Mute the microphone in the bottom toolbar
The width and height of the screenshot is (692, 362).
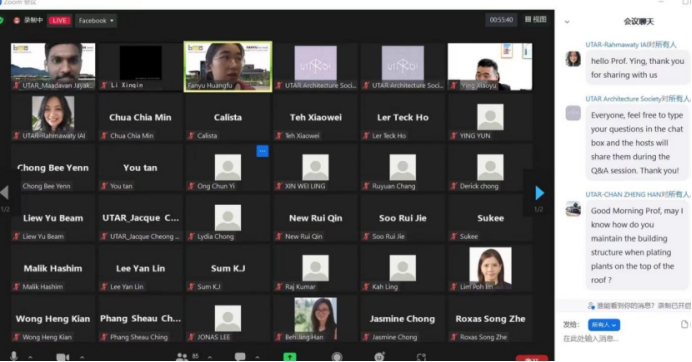[14, 356]
